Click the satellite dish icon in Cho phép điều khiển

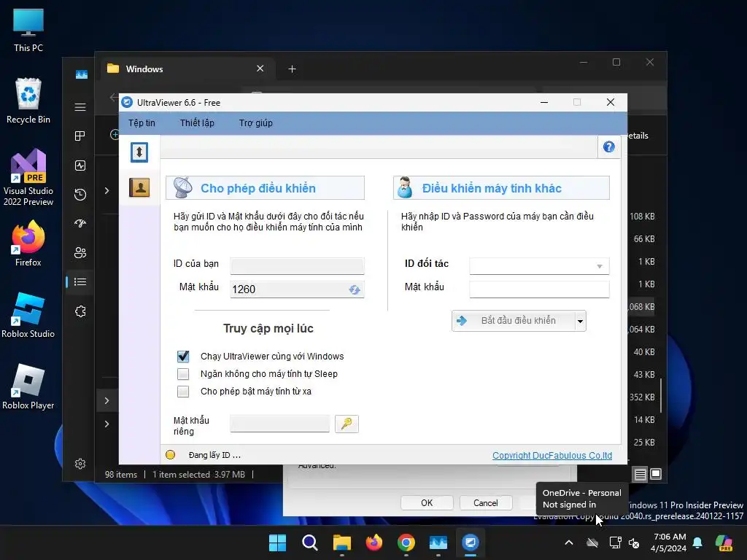[183, 187]
